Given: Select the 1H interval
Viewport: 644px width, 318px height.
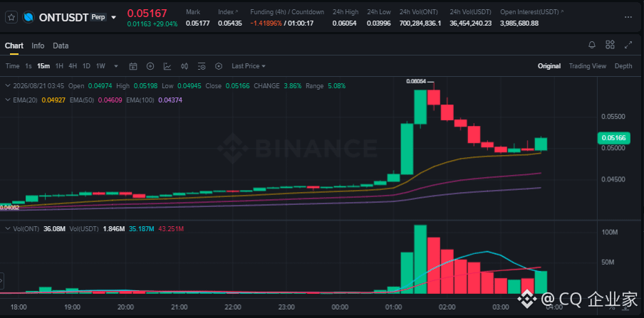Looking at the screenshot, I should (x=59, y=66).
